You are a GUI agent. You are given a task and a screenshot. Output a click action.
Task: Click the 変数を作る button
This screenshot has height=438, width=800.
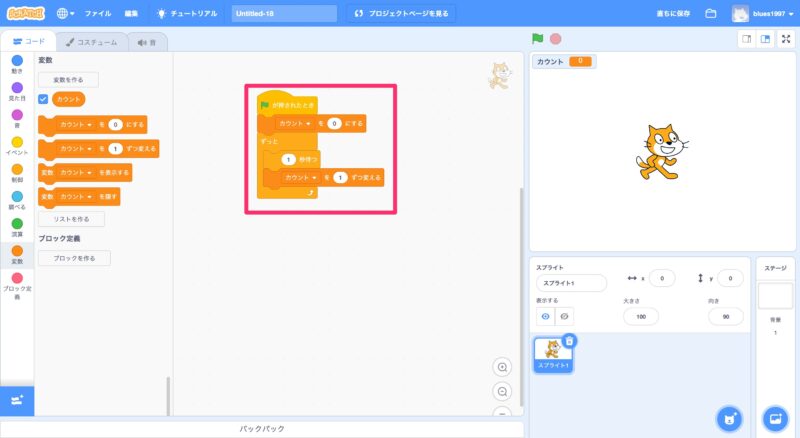[x=68, y=79]
